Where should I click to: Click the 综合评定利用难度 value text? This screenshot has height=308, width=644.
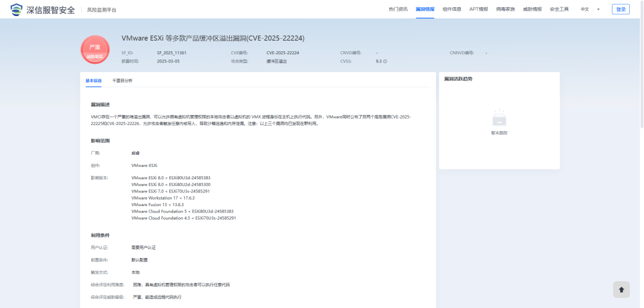pos(181,285)
